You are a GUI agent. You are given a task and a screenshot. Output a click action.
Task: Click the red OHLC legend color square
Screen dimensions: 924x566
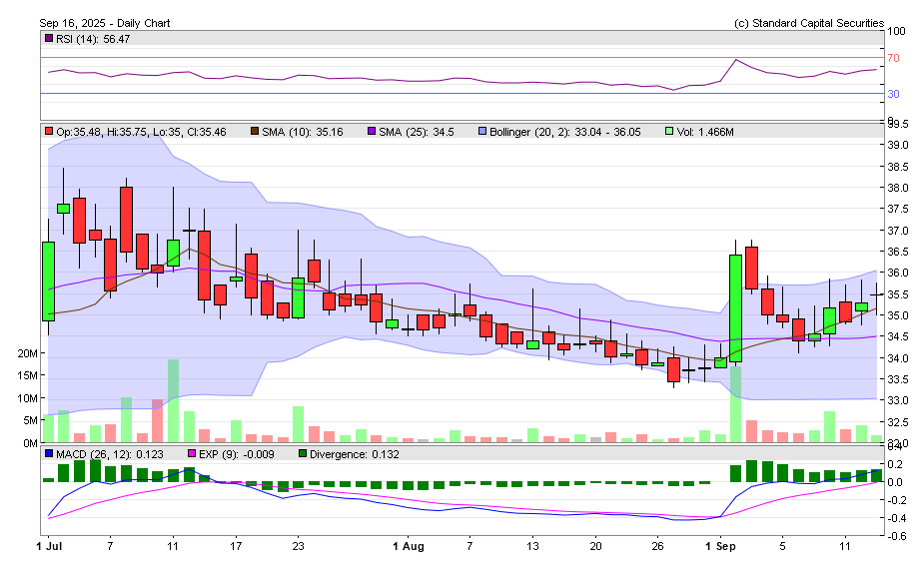point(49,132)
